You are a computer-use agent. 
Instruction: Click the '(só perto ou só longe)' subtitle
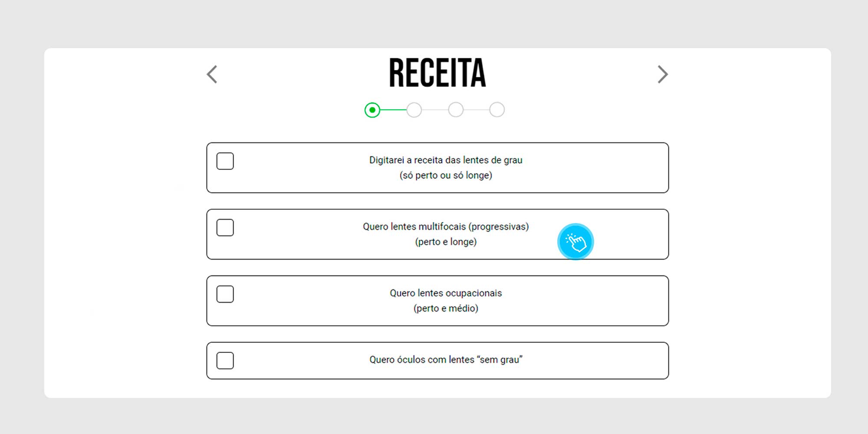pyautogui.click(x=446, y=175)
